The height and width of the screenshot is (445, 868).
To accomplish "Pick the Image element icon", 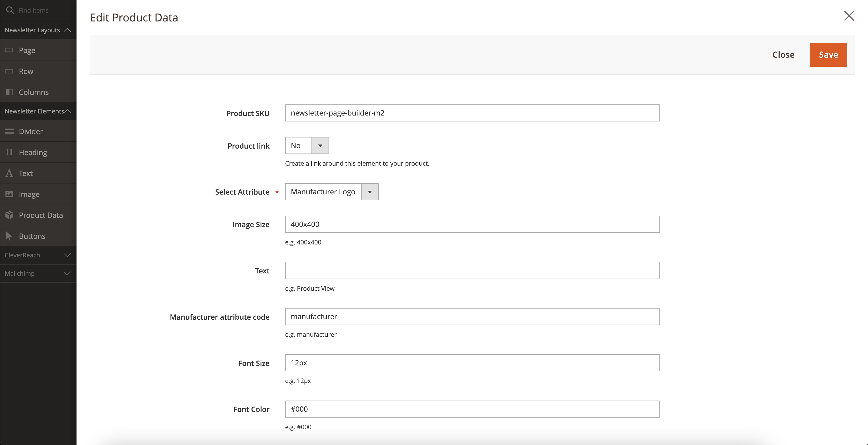I will (x=9, y=194).
